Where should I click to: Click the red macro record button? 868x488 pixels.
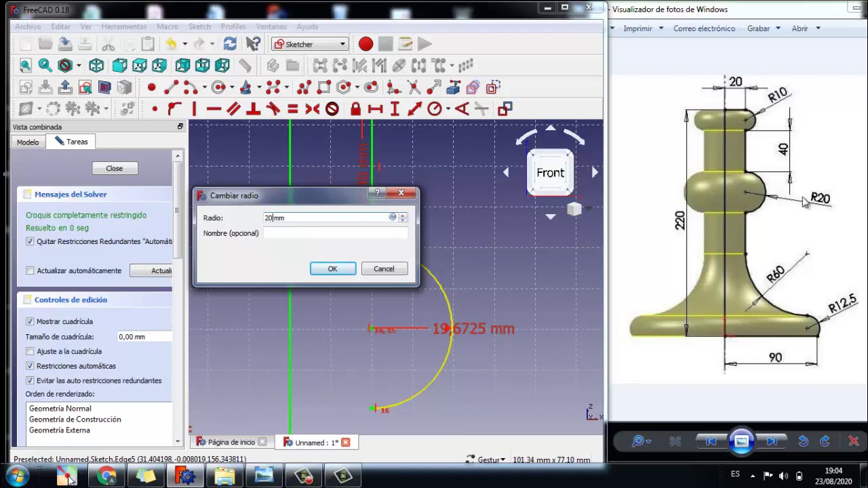tap(366, 44)
